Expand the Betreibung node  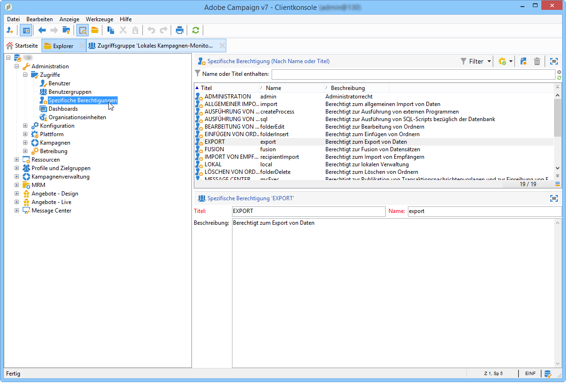(x=25, y=151)
